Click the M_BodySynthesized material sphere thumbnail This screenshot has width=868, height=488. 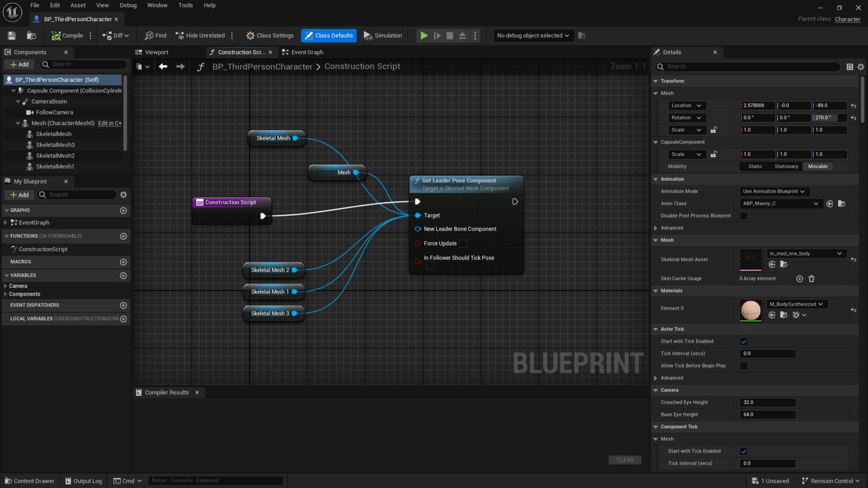(751, 310)
